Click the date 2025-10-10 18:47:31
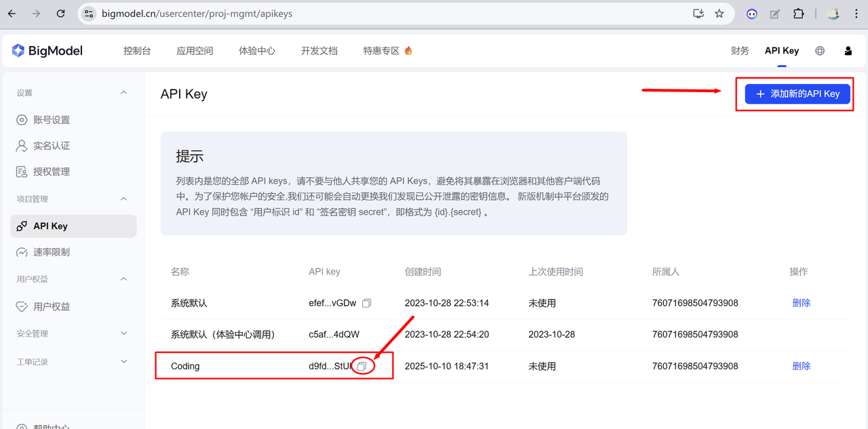The width and height of the screenshot is (868, 429). [x=447, y=366]
